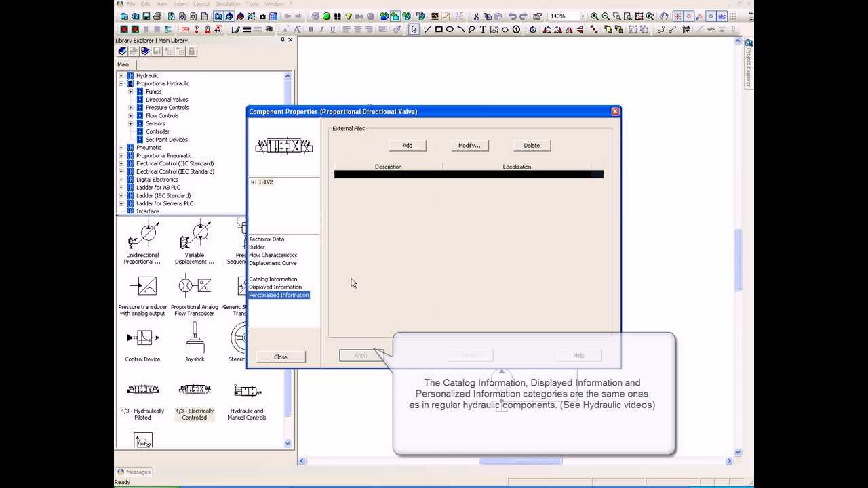
Task: Open the Messages panel tab
Action: (134, 472)
